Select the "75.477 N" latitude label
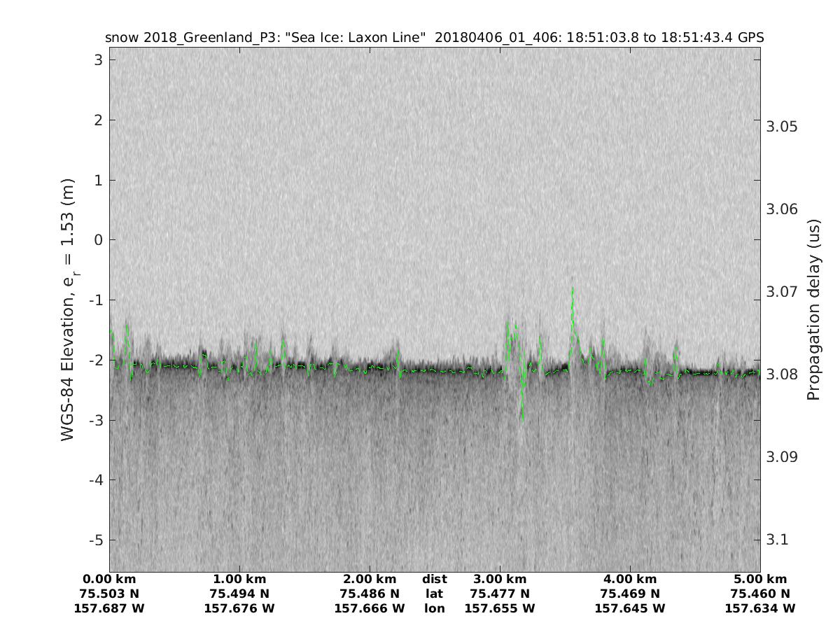Viewport: 840px width, 630px height. 499,594
